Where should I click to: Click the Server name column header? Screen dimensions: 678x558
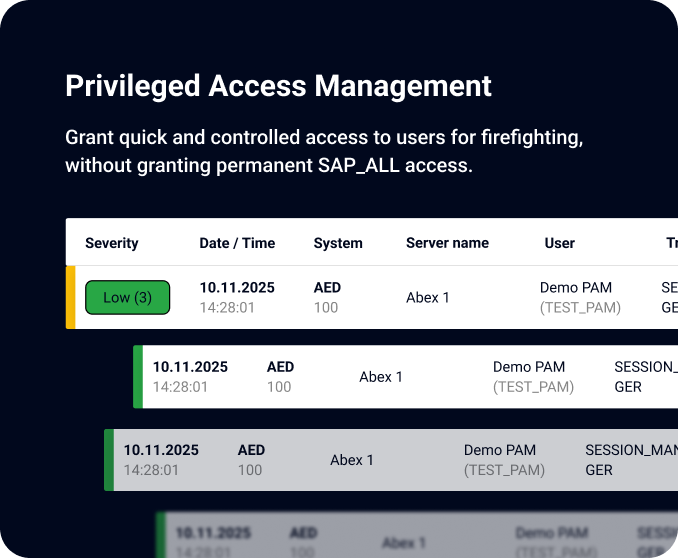point(447,243)
